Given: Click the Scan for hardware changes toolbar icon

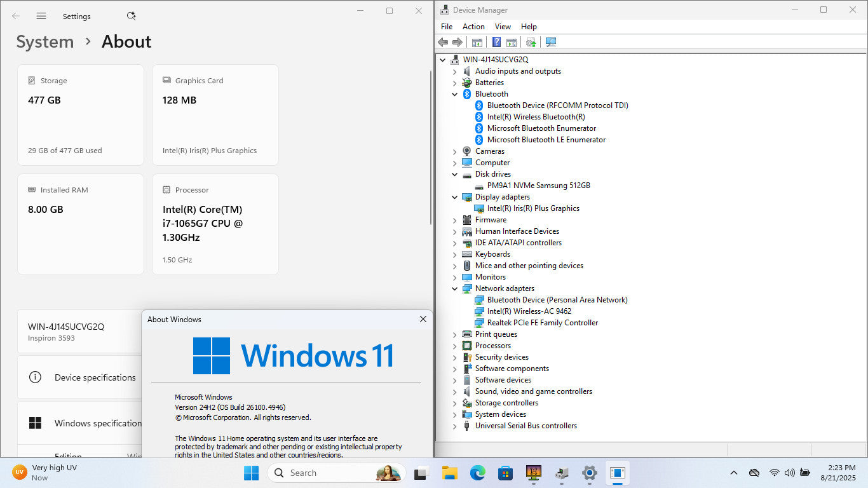Looking at the screenshot, I should [551, 42].
